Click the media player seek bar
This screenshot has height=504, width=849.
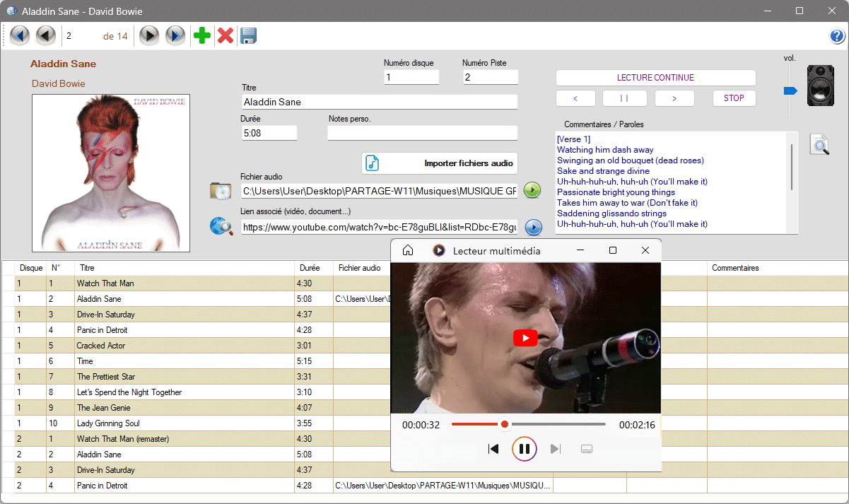pos(551,424)
